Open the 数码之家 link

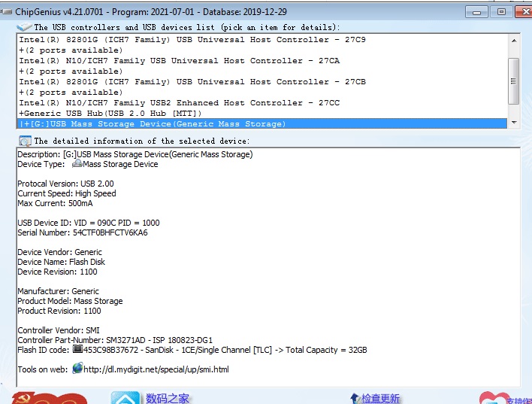(x=168, y=398)
